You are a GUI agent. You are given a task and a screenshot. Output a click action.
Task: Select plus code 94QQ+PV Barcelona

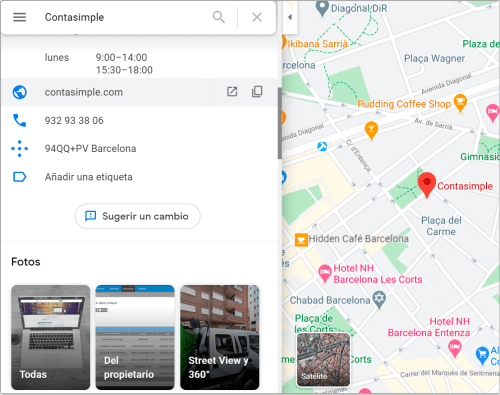tap(90, 149)
